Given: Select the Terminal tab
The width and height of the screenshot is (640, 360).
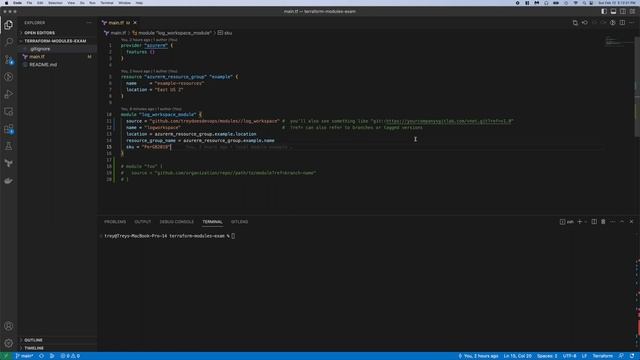Looking at the screenshot, I should point(212,222).
